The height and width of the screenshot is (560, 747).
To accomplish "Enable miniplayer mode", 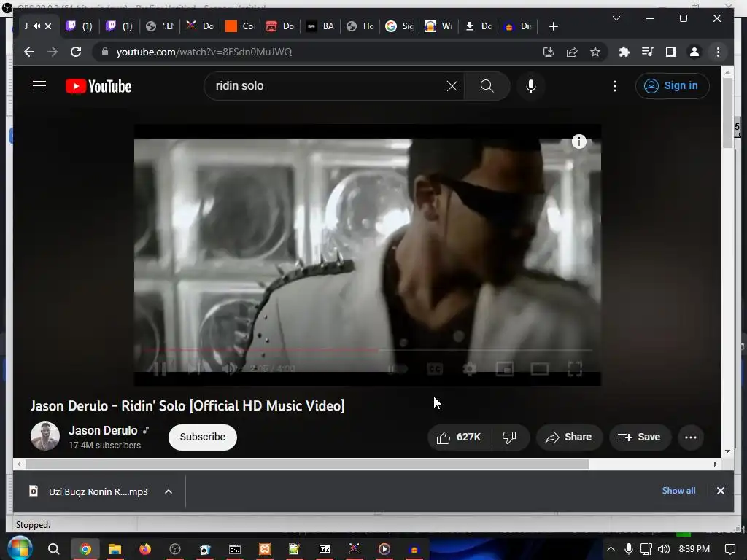I will tap(505, 369).
